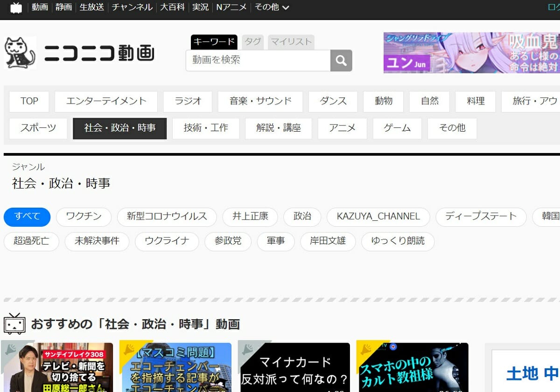Open the マイナカード反対派 video thumbnail
560x392 pixels.
pos(294,367)
